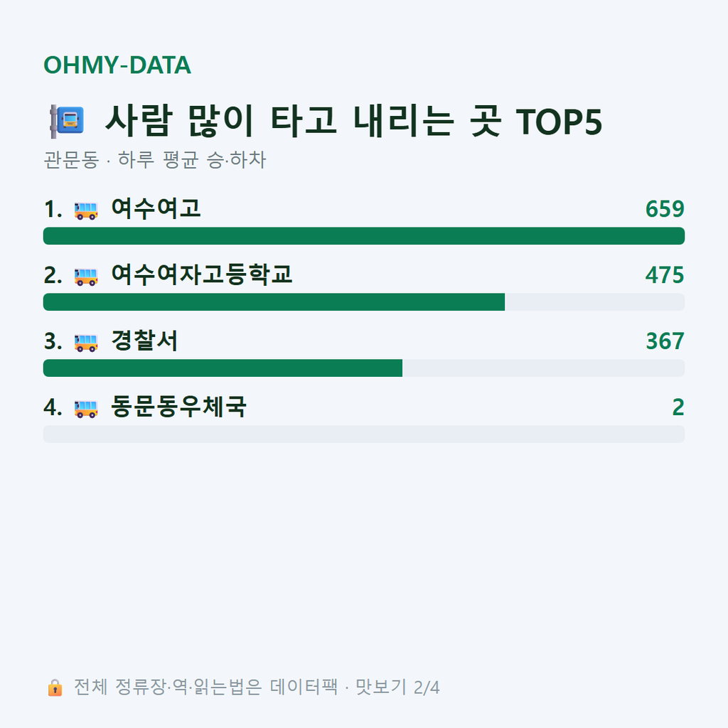Click the 475 ridership value
Viewport: 728px width, 728px height.
665,275
